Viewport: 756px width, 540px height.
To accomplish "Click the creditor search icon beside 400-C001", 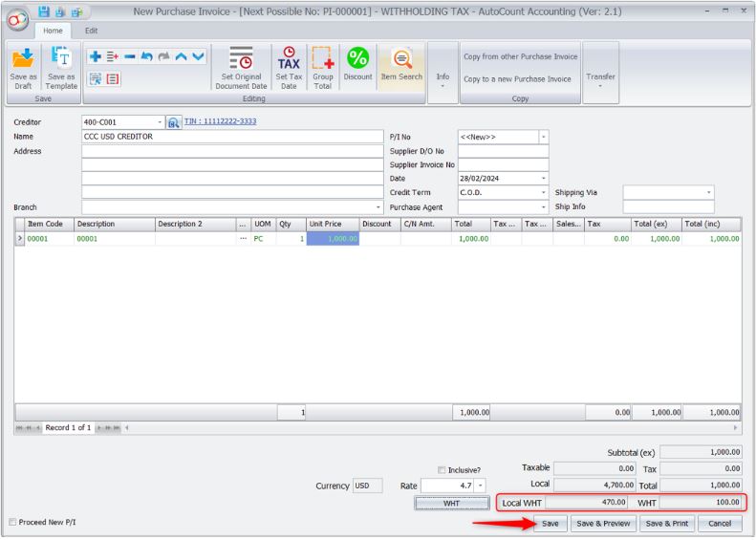I will click(x=173, y=122).
